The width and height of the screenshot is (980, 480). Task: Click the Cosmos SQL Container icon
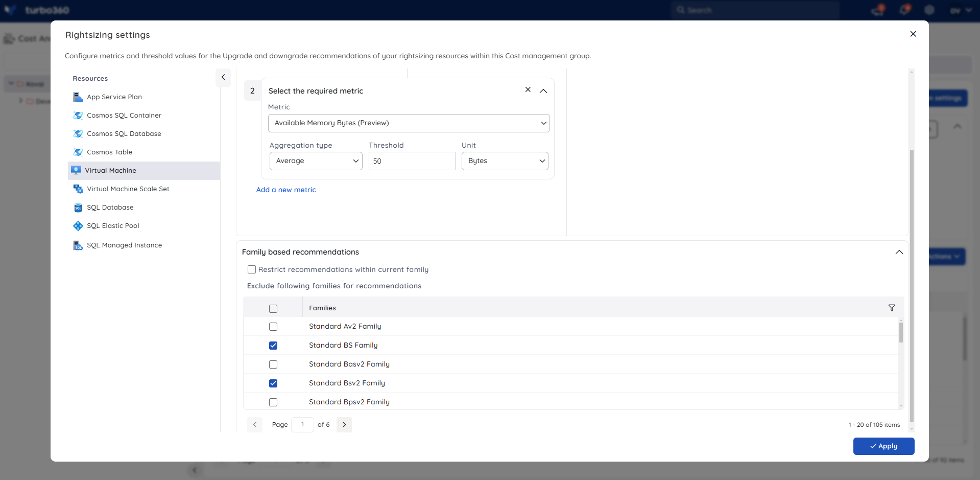(x=78, y=116)
